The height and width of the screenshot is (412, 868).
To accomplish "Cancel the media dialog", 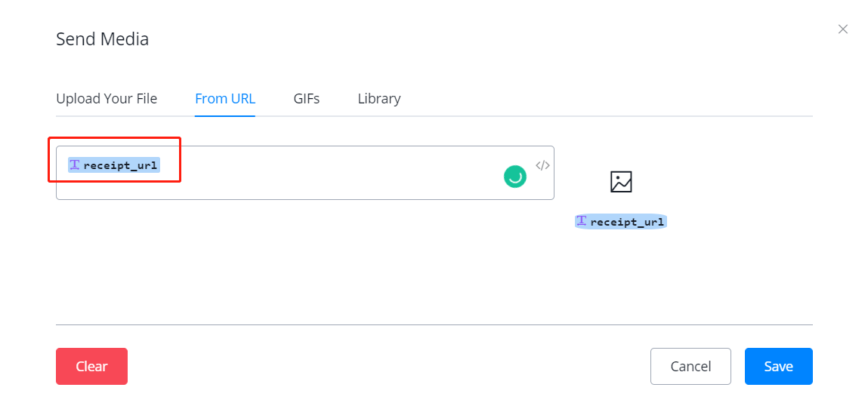I will click(690, 367).
